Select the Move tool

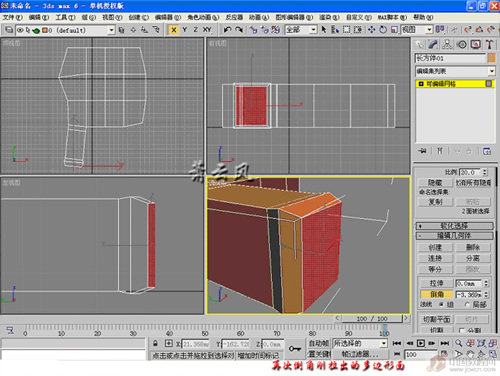tap(372, 30)
